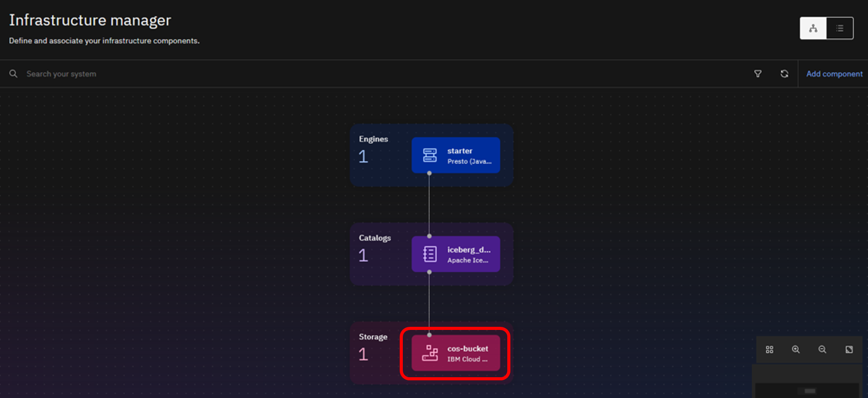Click the Iceberg catalog notebook icon
The width and height of the screenshot is (868, 398).
(x=430, y=254)
